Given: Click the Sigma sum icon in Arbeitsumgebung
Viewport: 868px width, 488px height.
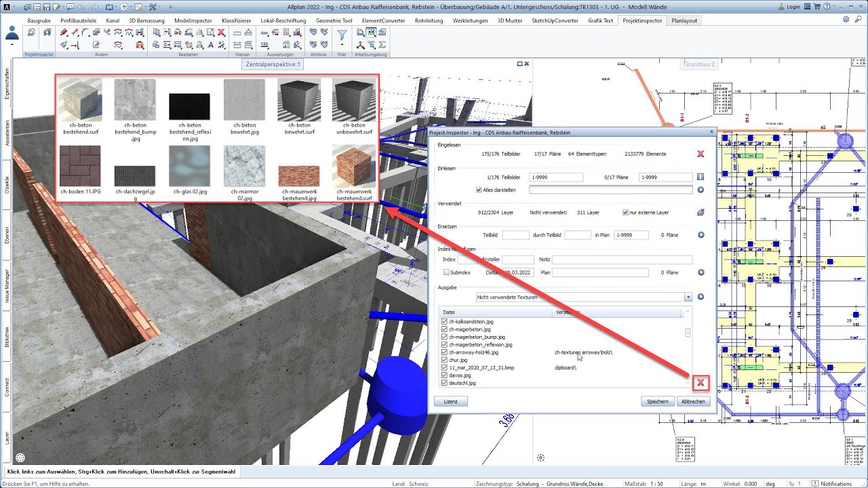Looking at the screenshot, I should (x=382, y=45).
